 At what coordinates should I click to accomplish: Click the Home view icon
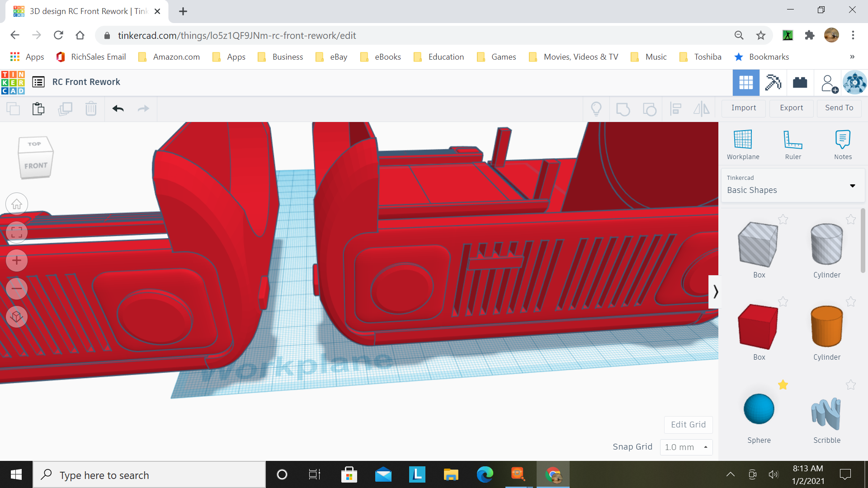click(x=16, y=204)
